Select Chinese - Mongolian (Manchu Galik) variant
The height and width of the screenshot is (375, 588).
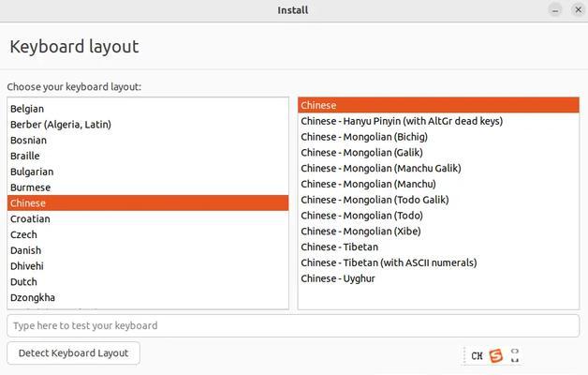438,168
